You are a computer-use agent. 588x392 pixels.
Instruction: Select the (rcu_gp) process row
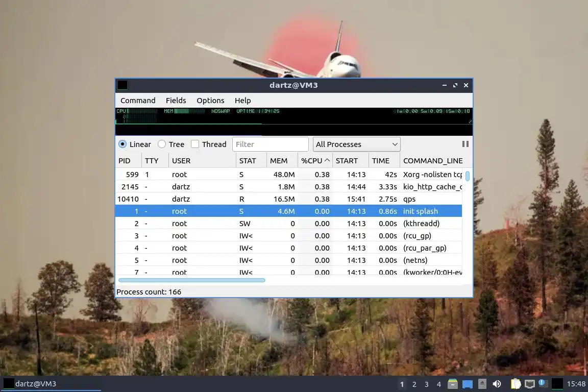(x=289, y=236)
